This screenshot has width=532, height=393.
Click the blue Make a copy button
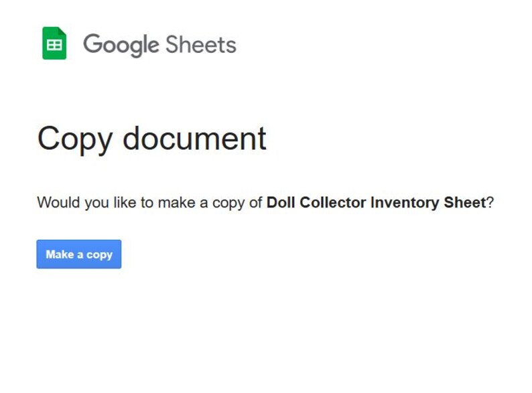[78, 254]
